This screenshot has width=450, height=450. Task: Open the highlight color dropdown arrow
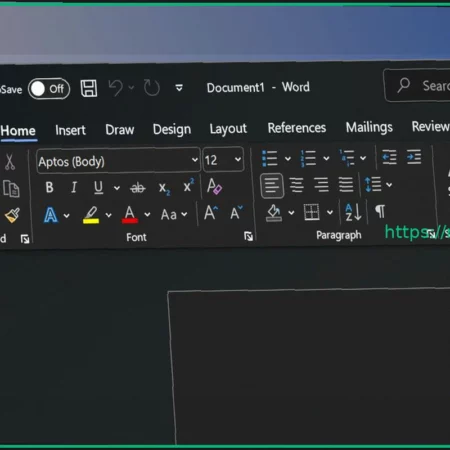[109, 215]
